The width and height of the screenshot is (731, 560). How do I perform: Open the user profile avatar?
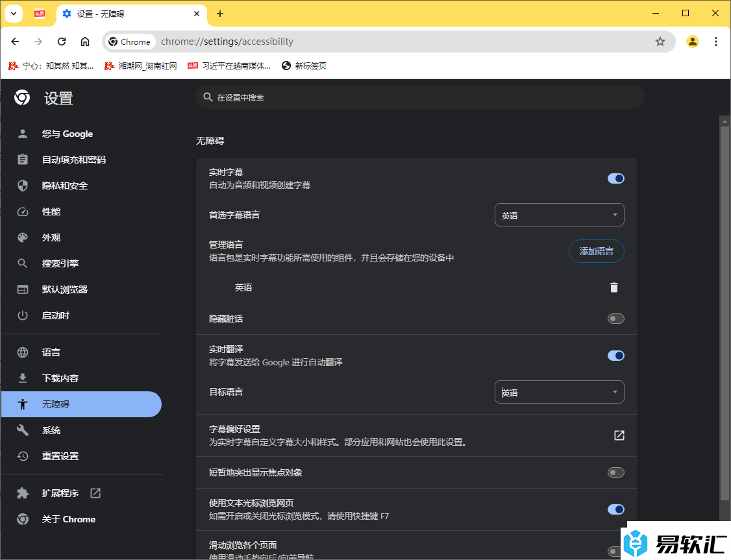(x=692, y=42)
